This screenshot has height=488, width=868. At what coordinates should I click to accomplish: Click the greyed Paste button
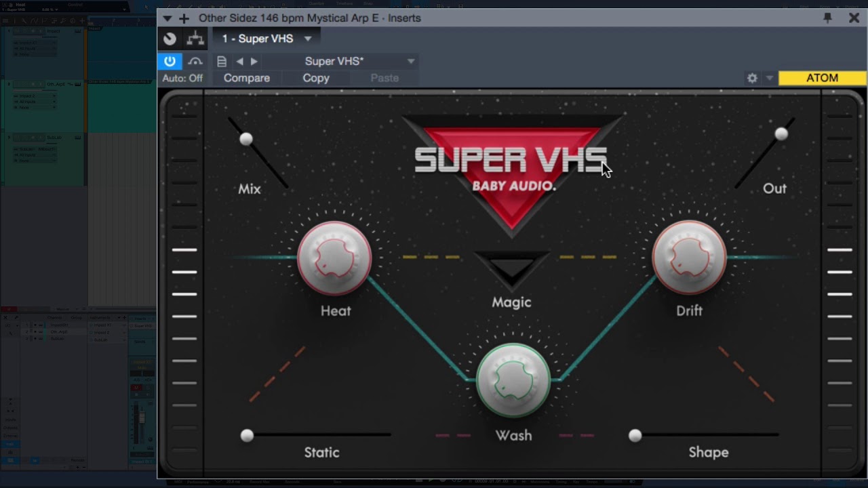point(384,78)
